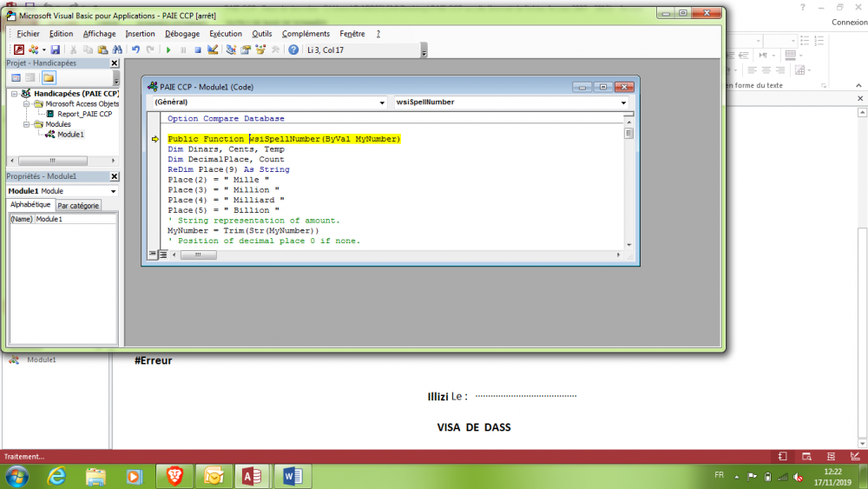
Task: Switch to Full Module View in code window
Action: [x=163, y=254]
